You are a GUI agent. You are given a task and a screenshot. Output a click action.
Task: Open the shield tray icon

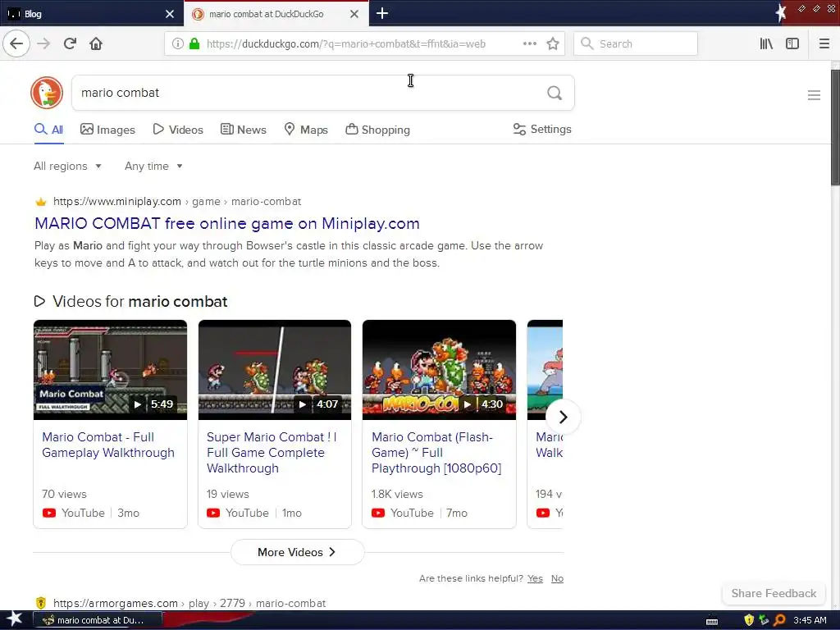pos(748,620)
